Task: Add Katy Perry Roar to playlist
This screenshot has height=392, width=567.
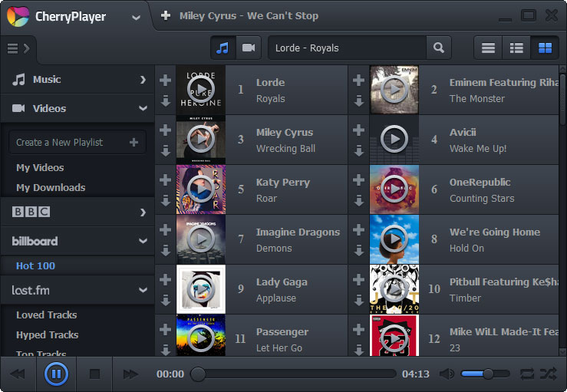Action: tap(165, 180)
